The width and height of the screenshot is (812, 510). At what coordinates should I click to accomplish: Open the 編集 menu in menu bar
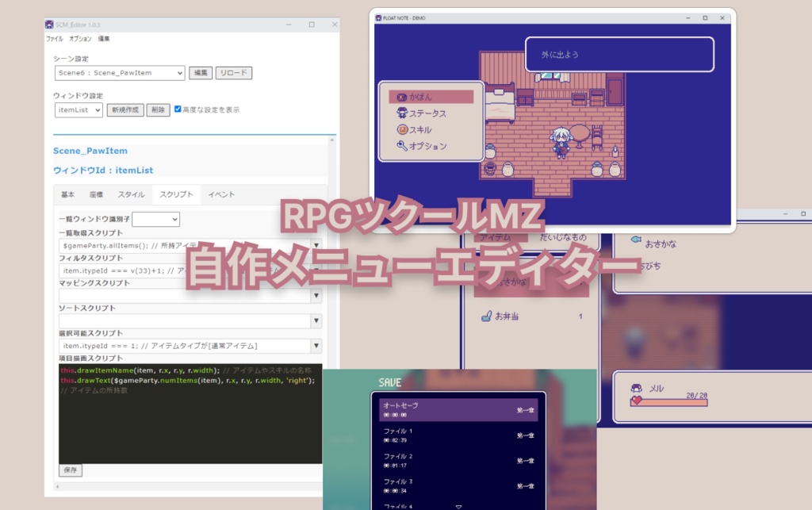pos(104,39)
